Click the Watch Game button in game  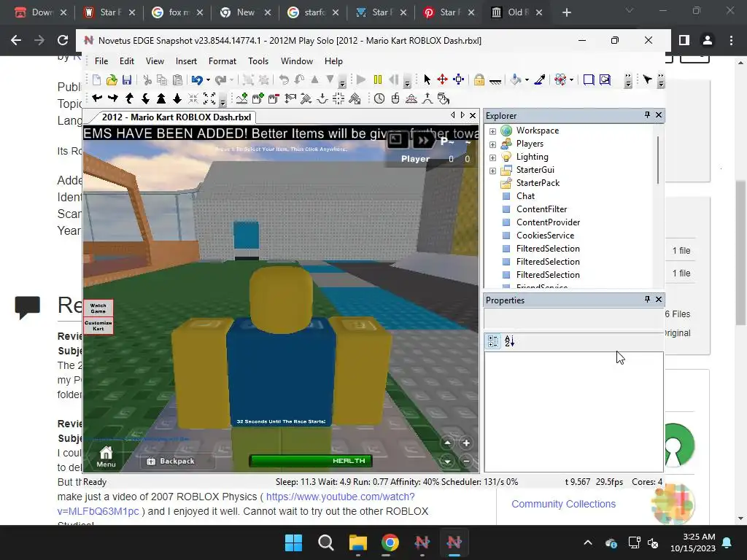[x=98, y=308]
